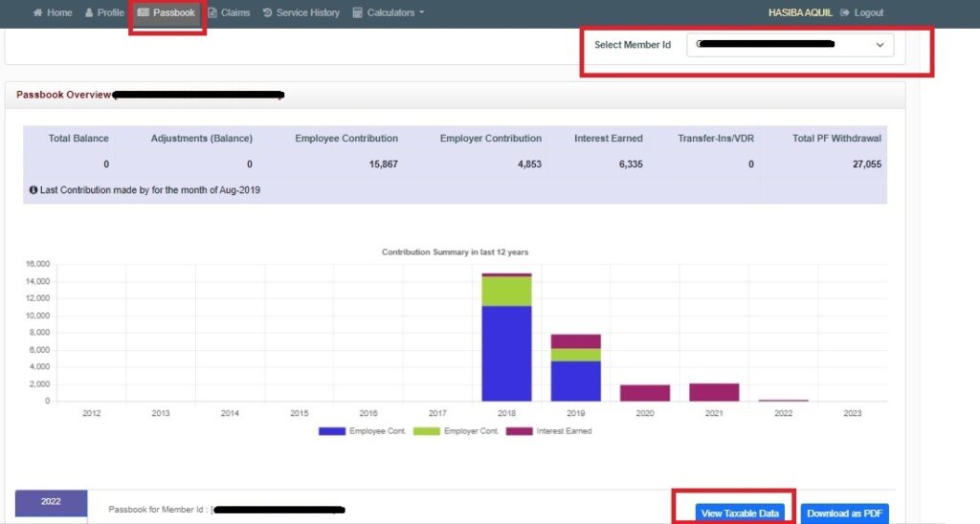Click the Passbook icon in navbar
980x524 pixels.
tap(143, 13)
